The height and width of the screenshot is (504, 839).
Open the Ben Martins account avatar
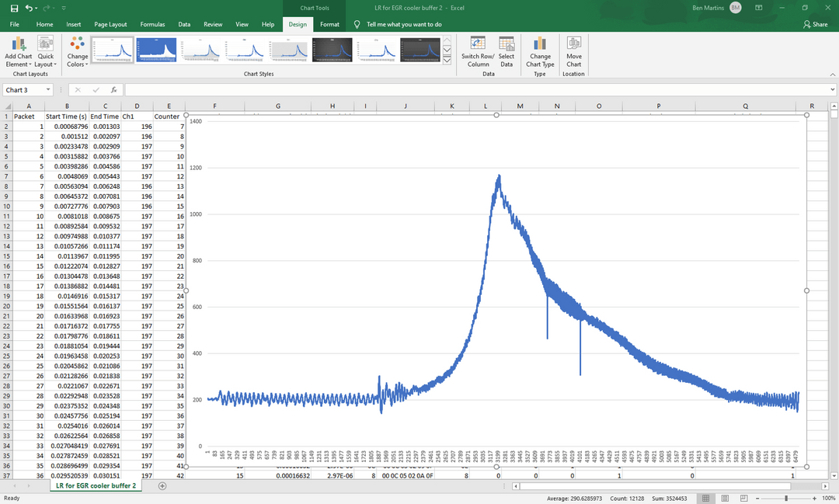(735, 8)
